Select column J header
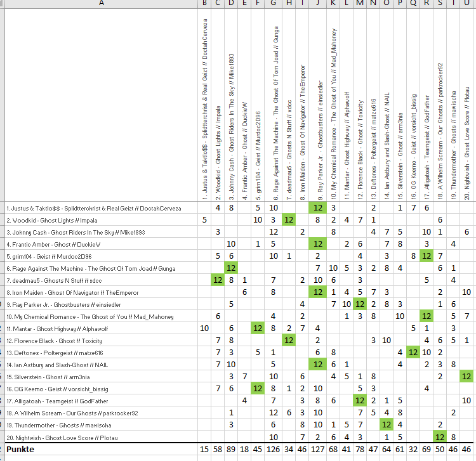Screen dimensions: 476x461 coord(317,3)
